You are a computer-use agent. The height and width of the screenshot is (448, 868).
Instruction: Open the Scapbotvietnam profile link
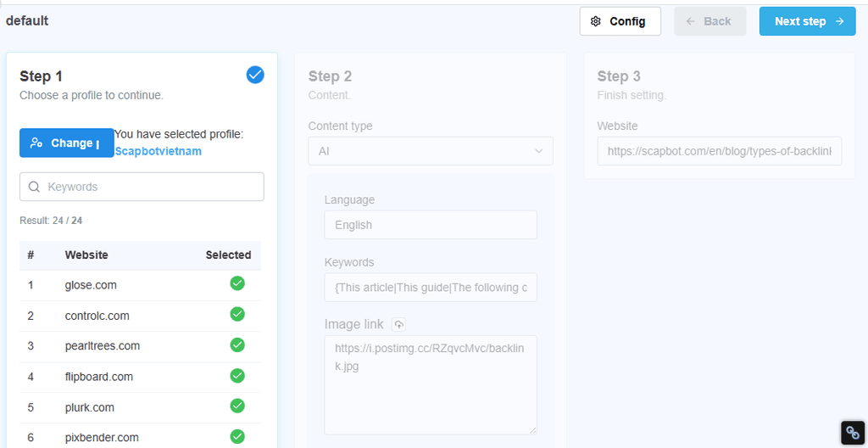tap(158, 151)
